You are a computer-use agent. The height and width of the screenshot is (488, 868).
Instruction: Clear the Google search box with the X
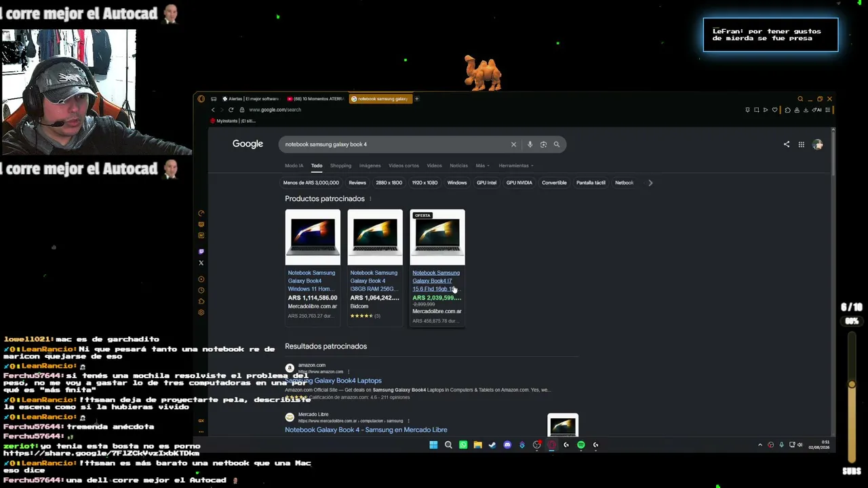(x=513, y=144)
